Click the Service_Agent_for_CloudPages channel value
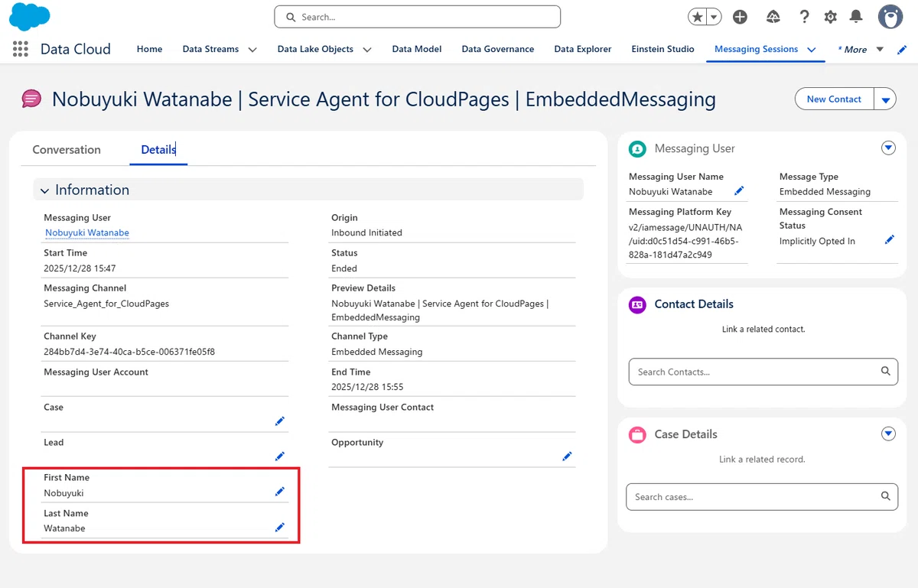 [106, 304]
